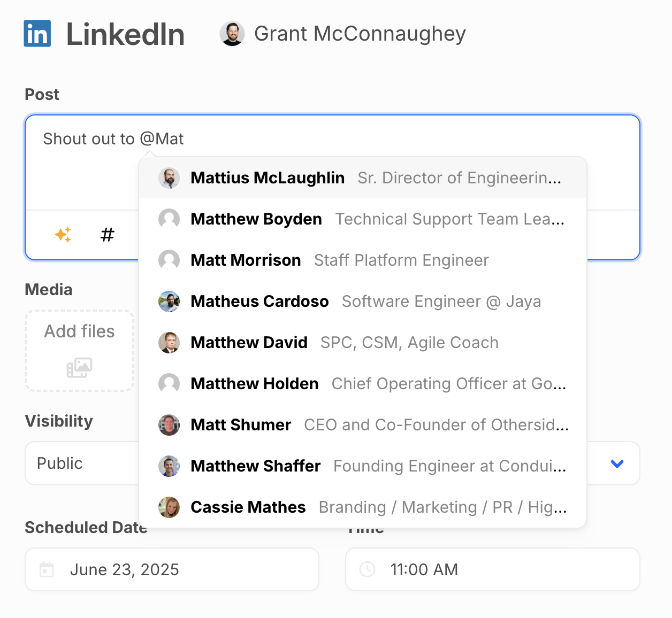Mention Cassie Mathes in the post

[363, 507]
